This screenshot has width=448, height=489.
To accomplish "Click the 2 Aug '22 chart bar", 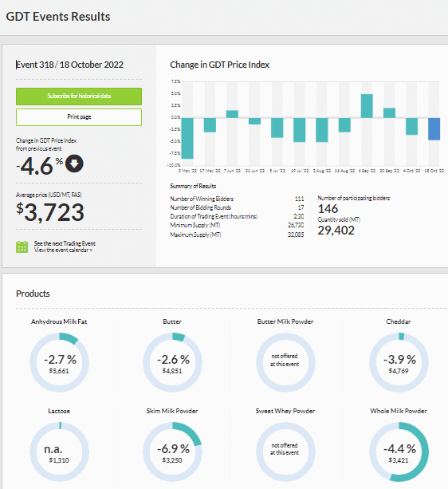I will tap(322, 130).
